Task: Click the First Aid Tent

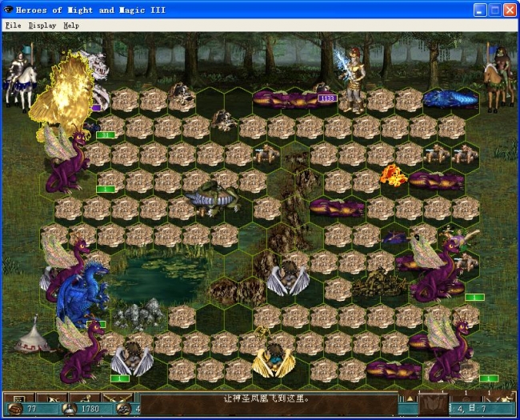Action: pyautogui.click(x=33, y=335)
